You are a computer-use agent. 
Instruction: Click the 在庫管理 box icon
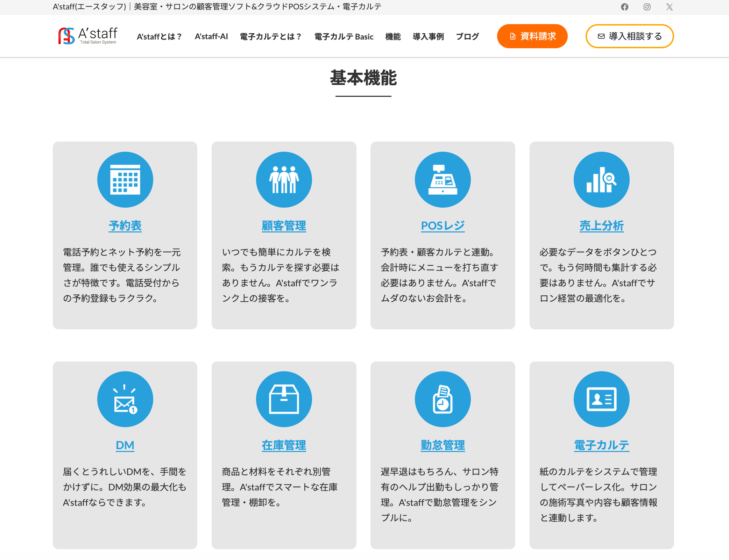pos(284,399)
